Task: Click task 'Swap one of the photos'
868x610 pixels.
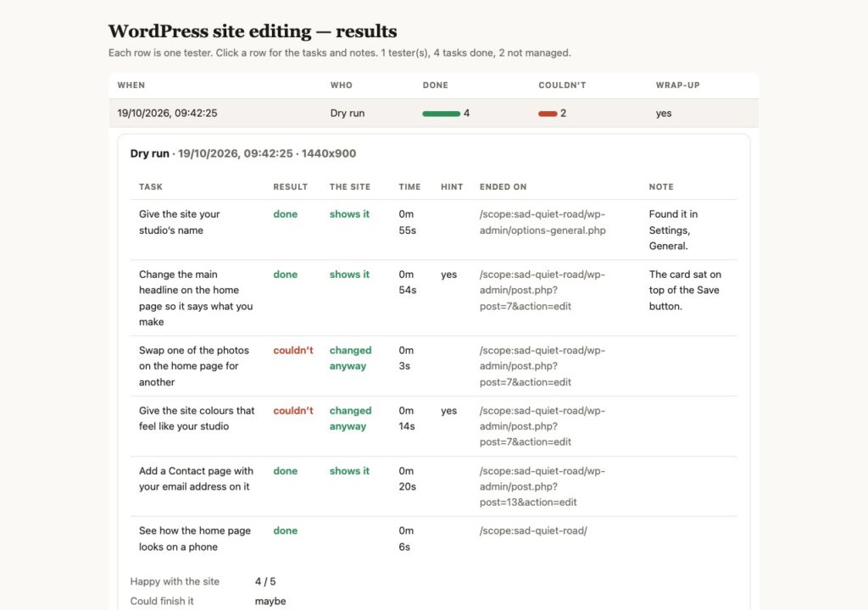Action: click(194, 366)
